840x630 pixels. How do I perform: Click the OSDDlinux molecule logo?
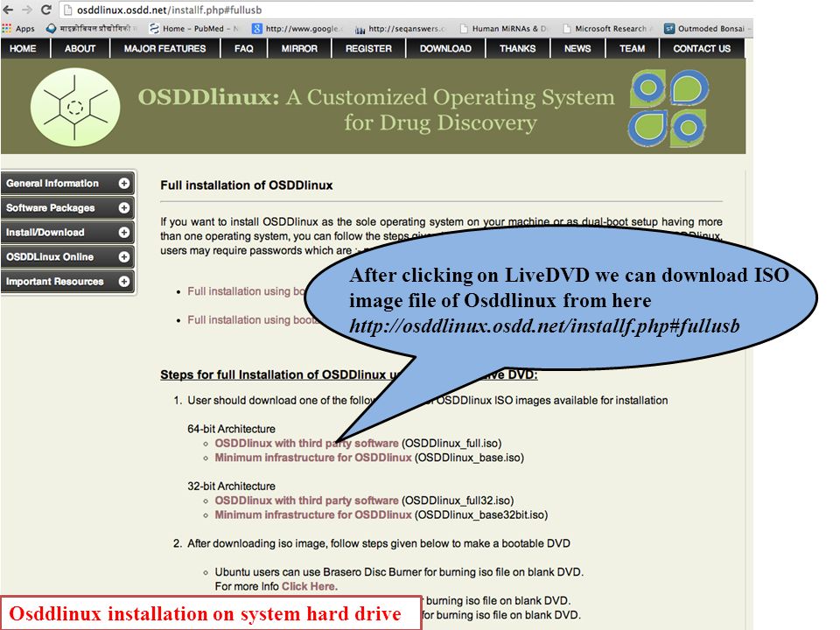click(x=75, y=107)
